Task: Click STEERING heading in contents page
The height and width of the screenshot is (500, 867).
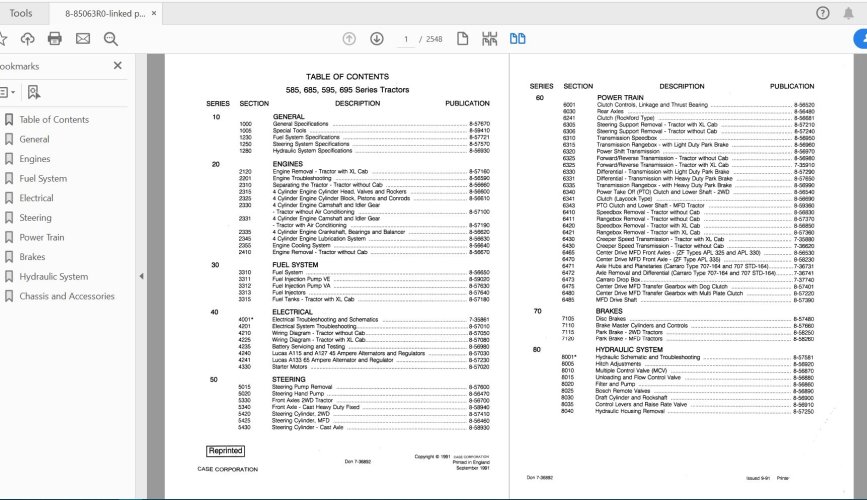Action: [x=289, y=379]
